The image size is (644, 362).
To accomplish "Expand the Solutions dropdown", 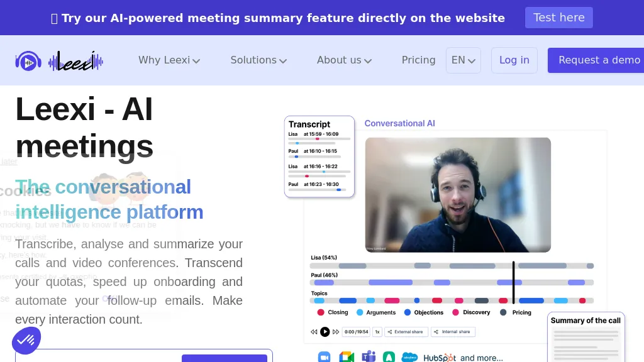I will pos(258,60).
